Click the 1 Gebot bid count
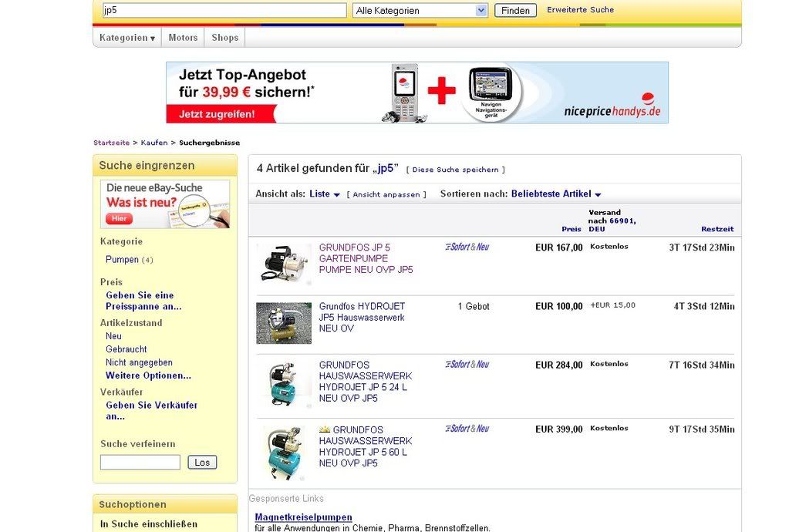The image size is (789, 532). point(474,306)
